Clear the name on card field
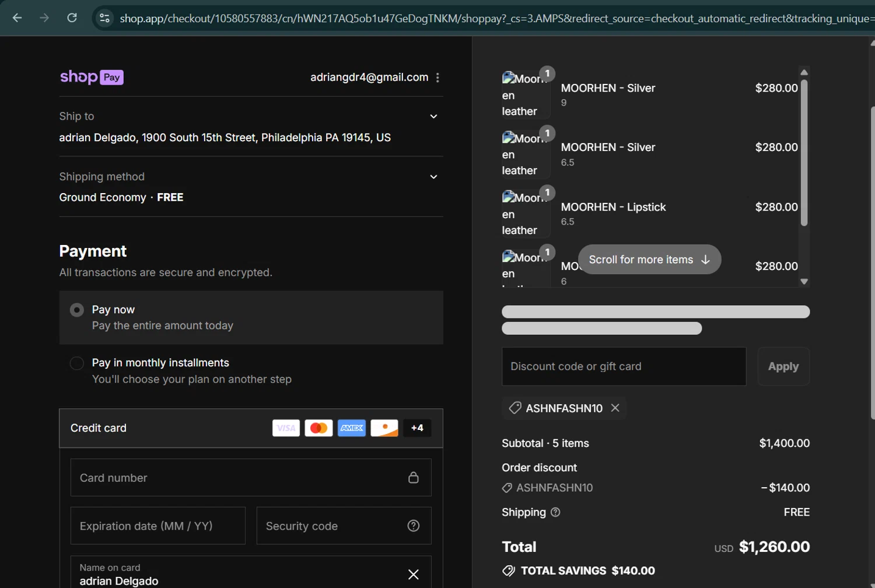This screenshot has width=875, height=588. (x=414, y=575)
